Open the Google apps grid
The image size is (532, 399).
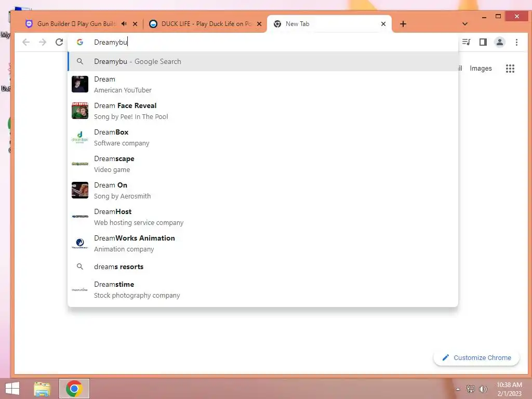click(x=510, y=69)
